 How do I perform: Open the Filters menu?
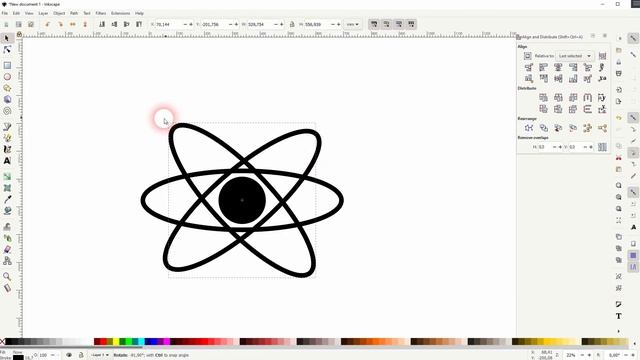click(101, 13)
